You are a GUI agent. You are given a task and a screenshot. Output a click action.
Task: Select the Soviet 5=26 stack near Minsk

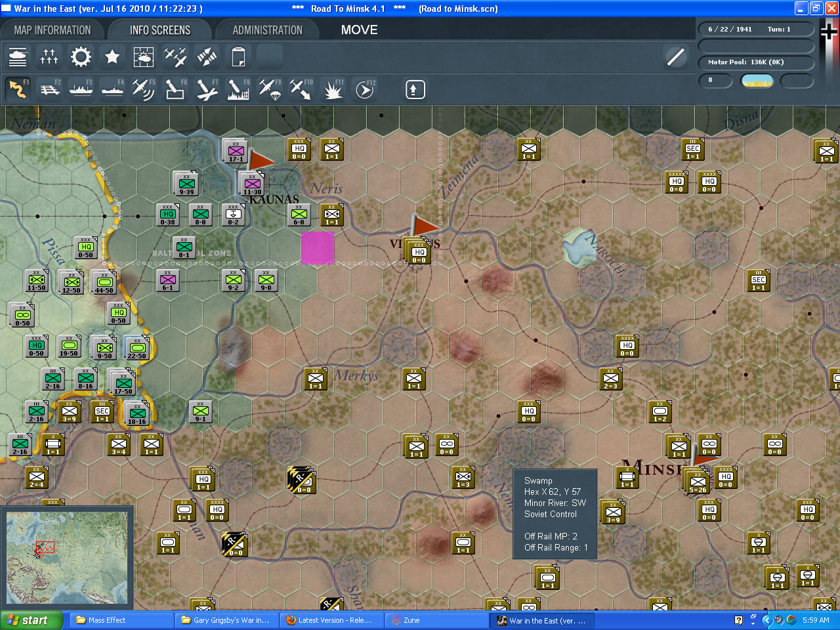(x=698, y=482)
